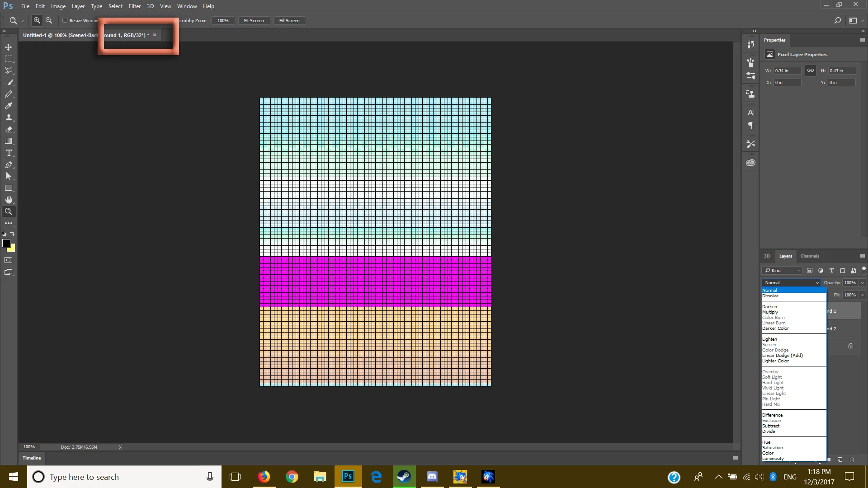Open the black foreground color swatch
The width and height of the screenshot is (868, 488).
[6, 243]
